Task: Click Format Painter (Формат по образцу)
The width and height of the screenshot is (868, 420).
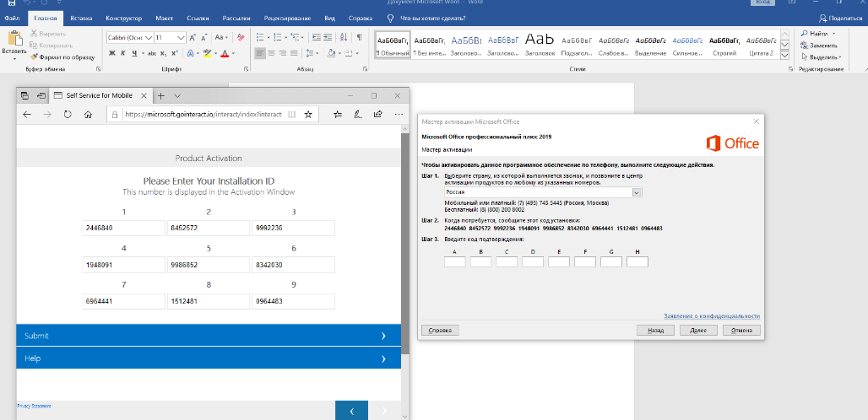Action: [62, 57]
